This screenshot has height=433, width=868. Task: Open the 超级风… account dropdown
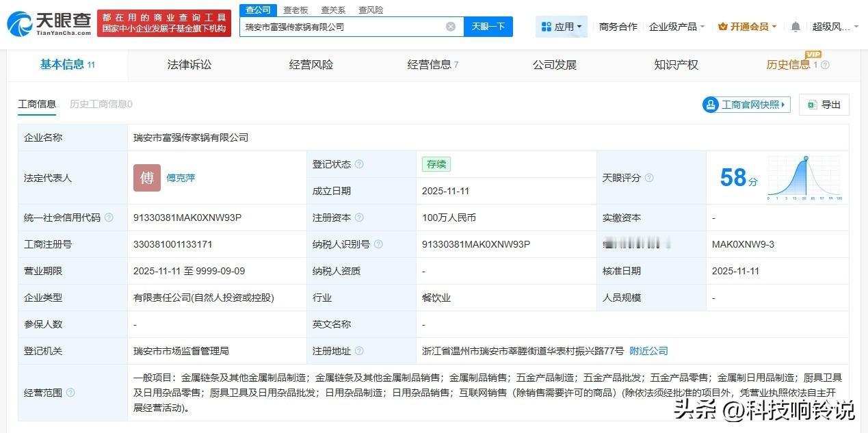point(835,27)
